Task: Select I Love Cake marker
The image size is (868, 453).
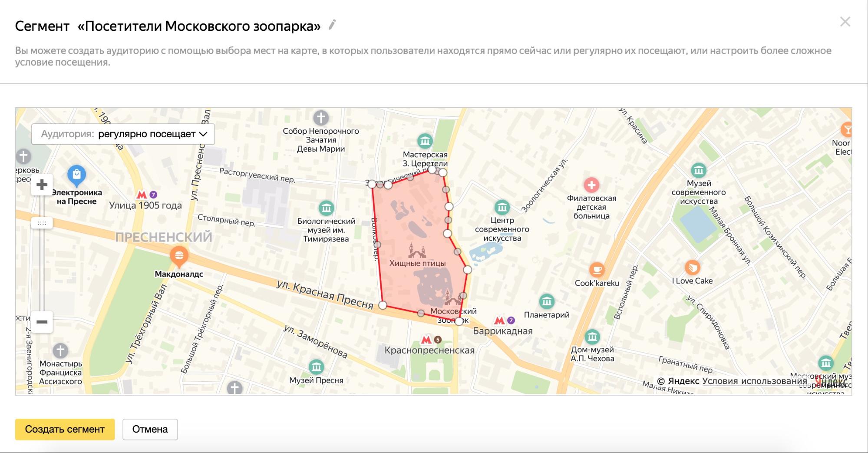Action: click(x=692, y=268)
